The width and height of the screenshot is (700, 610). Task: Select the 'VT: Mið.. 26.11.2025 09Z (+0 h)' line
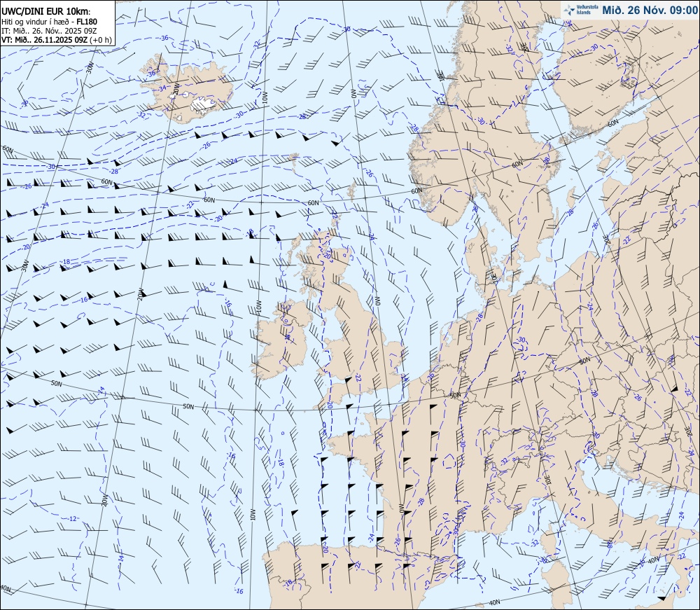click(56, 40)
